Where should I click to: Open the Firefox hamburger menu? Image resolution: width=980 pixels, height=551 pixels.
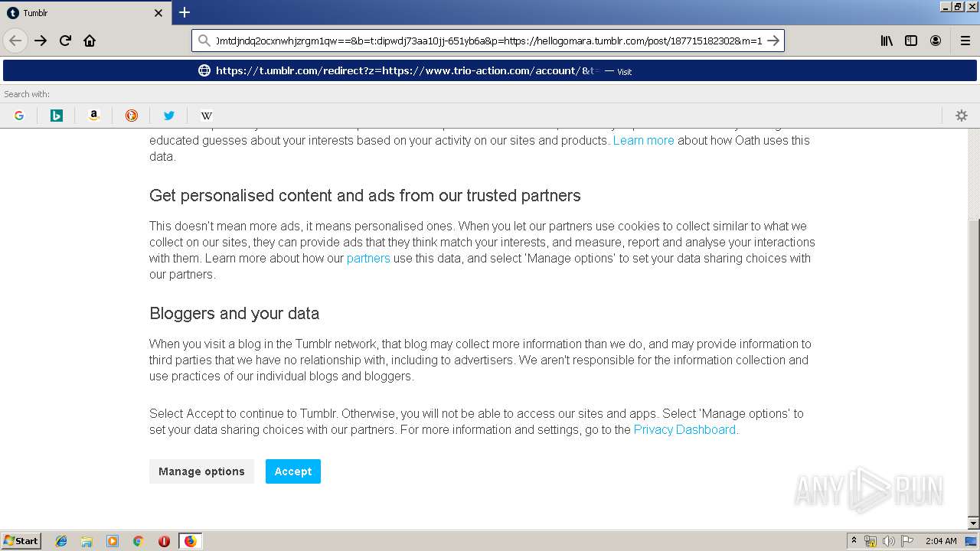(965, 41)
